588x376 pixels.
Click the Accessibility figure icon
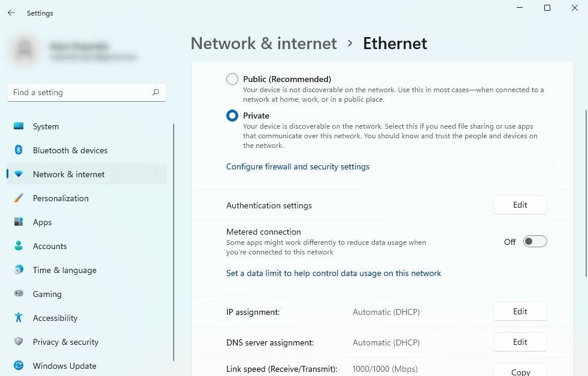[19, 317]
